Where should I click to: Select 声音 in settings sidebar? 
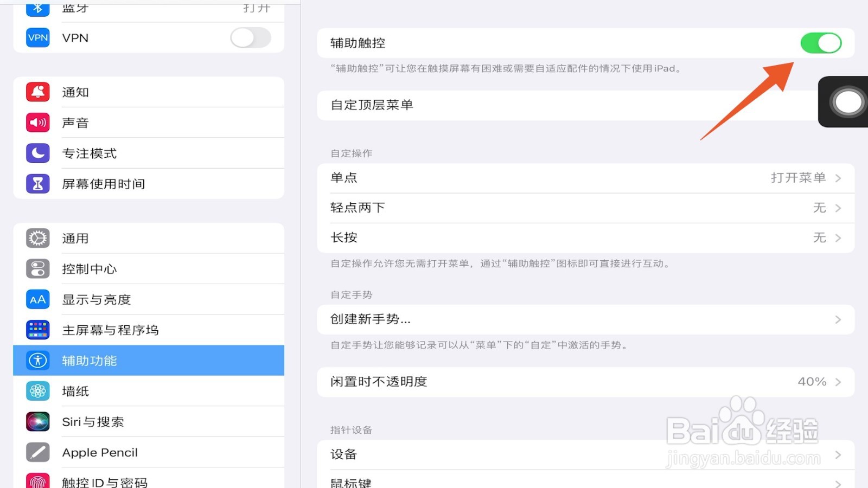149,123
